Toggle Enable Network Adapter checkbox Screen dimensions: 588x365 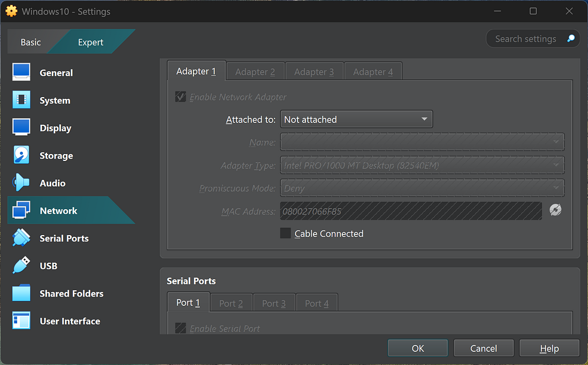pos(181,97)
